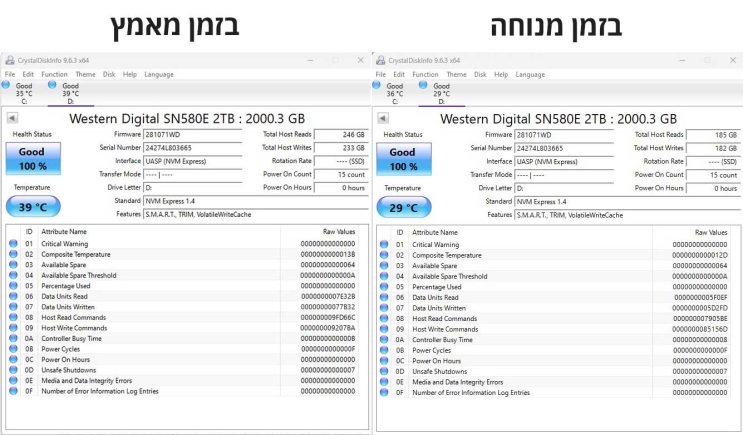This screenshot has width=743, height=435.
Task: Click Standard NVM Express 1.4 field, right window
Action: click(627, 201)
